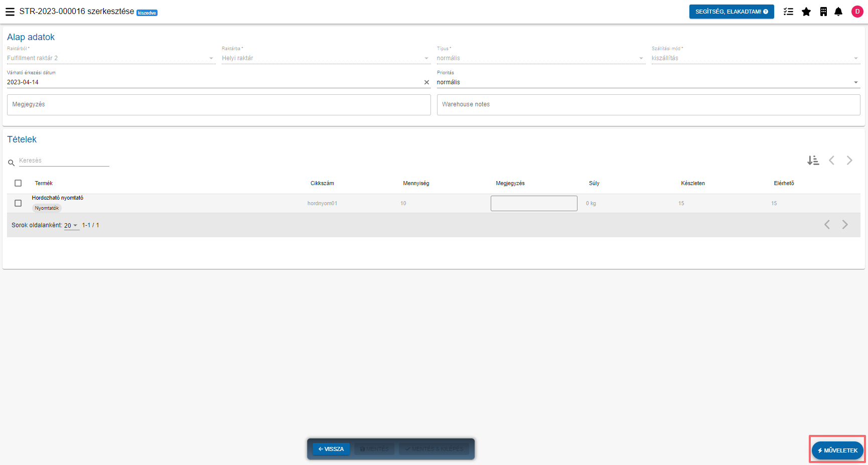Open the hamburger navigation menu

[10, 12]
